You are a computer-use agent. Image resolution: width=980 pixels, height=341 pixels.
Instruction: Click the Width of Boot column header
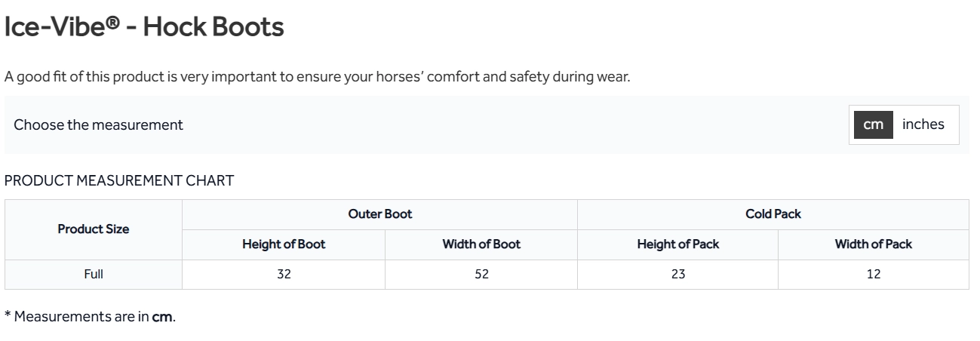tap(481, 244)
